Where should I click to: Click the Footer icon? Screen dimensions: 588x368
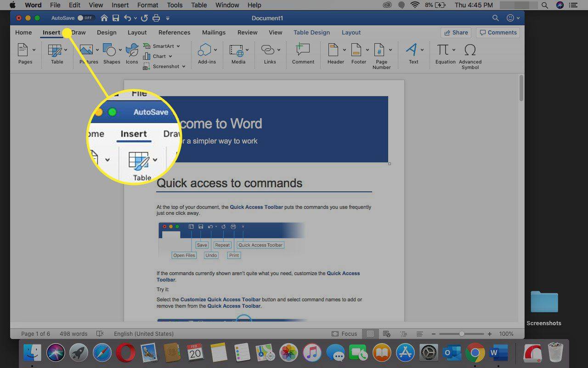(x=356, y=50)
